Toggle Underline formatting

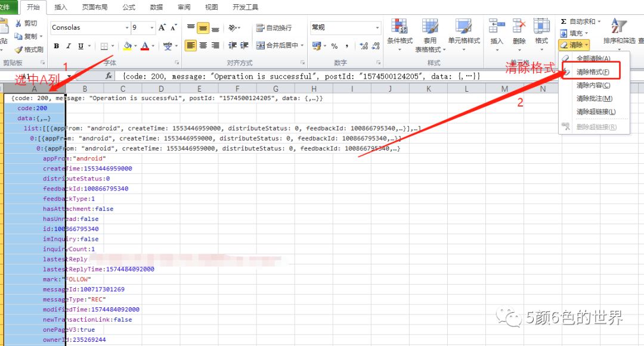tap(80, 46)
